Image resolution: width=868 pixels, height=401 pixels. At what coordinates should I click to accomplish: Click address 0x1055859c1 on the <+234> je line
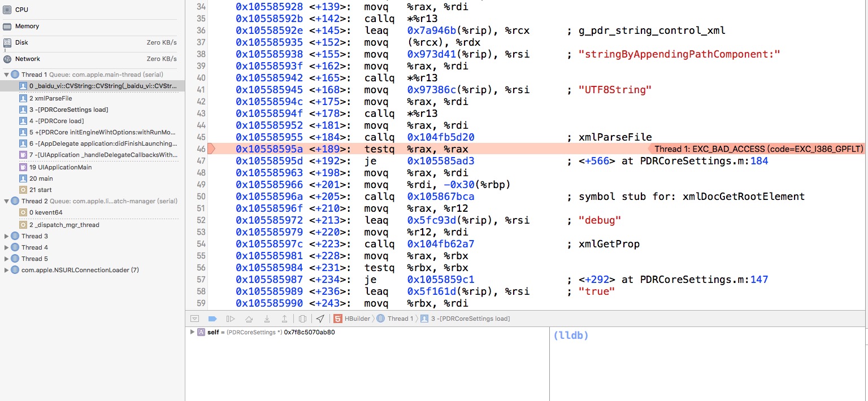pos(441,280)
